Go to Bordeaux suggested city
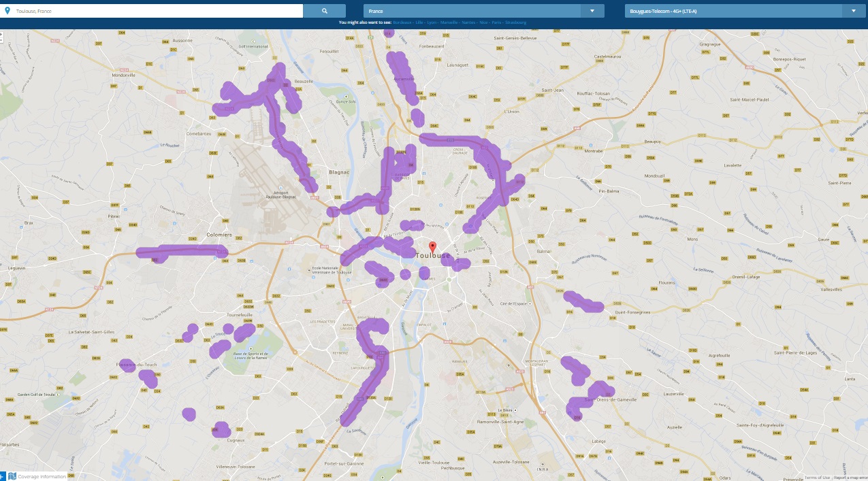 [x=403, y=22]
